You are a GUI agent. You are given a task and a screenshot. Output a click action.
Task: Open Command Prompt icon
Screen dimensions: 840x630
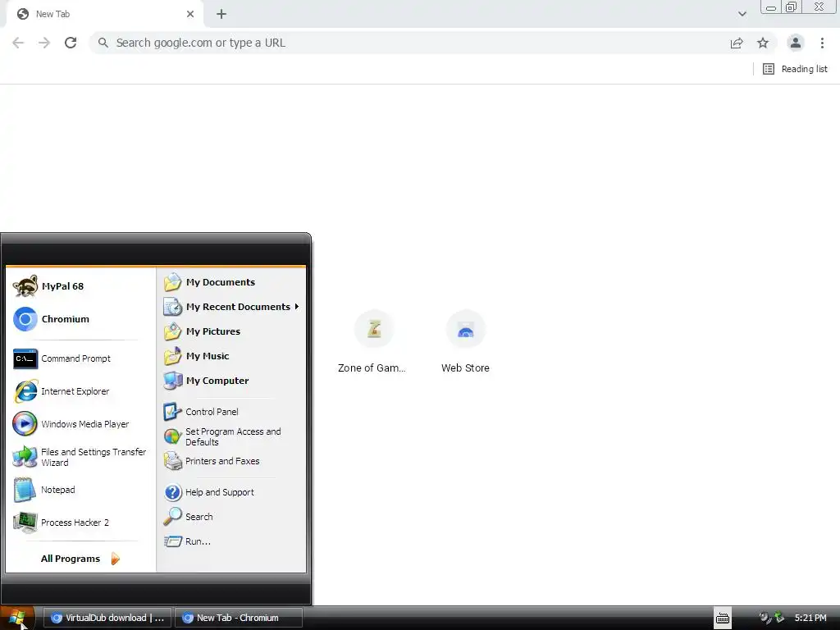point(25,358)
